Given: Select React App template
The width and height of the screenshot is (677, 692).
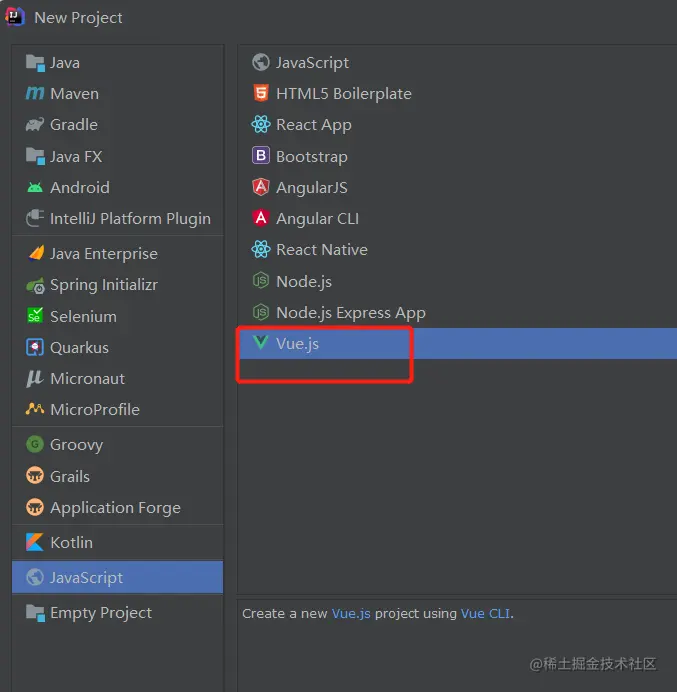Looking at the screenshot, I should tap(457, 124).
